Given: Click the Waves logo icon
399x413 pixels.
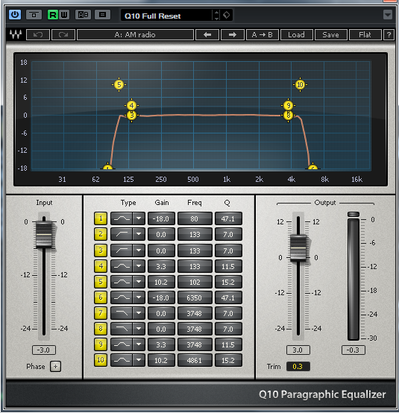Looking at the screenshot, I should tap(15, 35).
